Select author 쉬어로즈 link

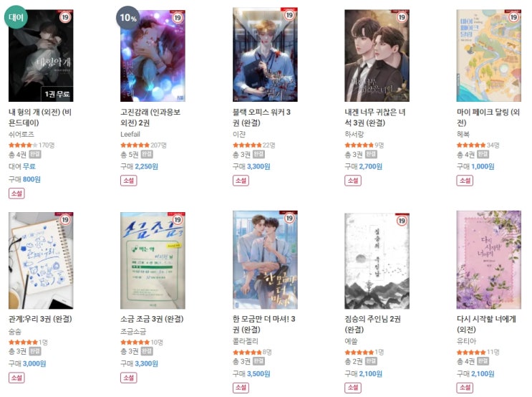(x=21, y=134)
